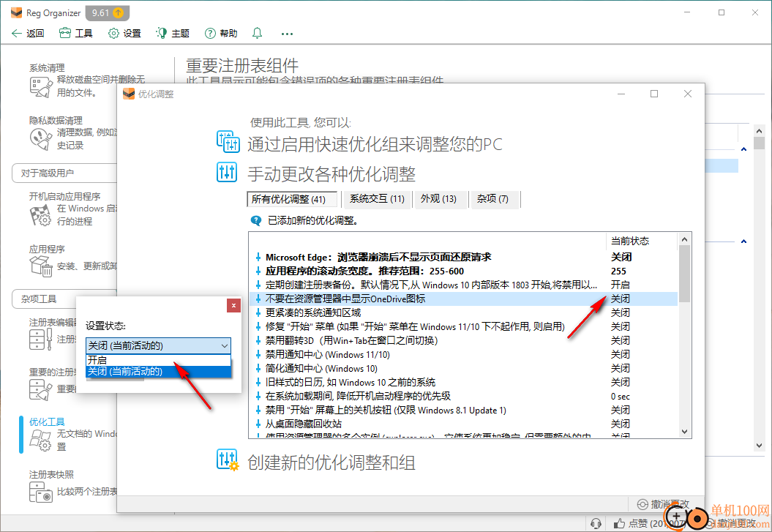
Task: Select 更紧凑的系统通知区域 tweak
Action: [462, 312]
